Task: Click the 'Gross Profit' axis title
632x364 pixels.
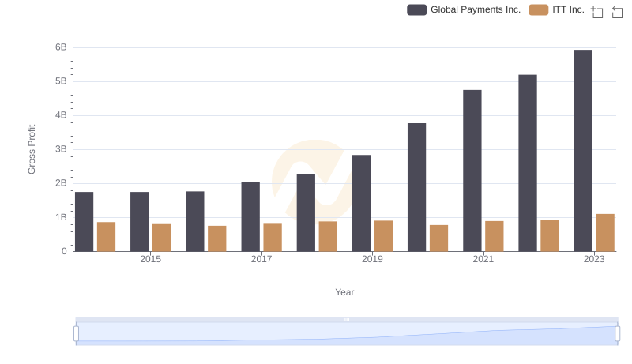Action: [32, 149]
